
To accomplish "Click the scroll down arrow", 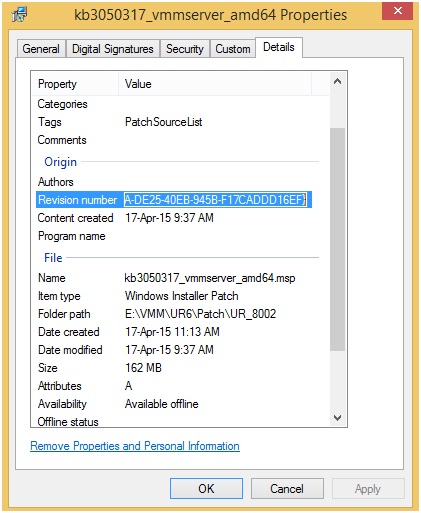I will click(337, 418).
